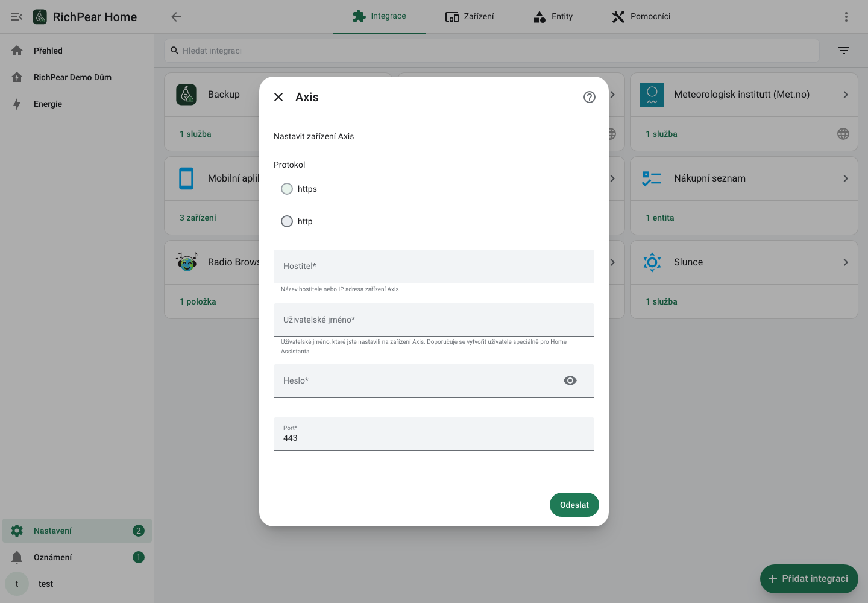Viewport: 868px width, 603px height.
Task: Click the Přidat integraci button
Action: click(x=809, y=579)
